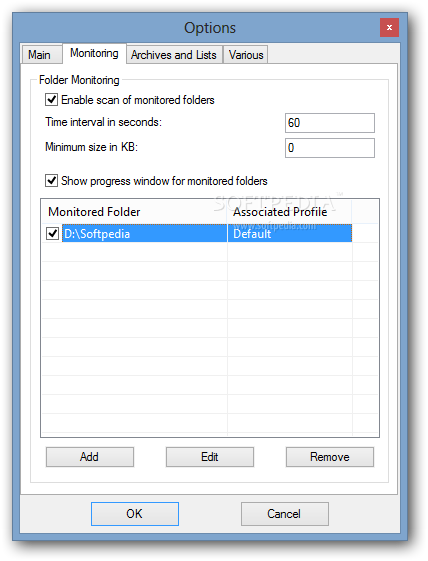Switch to the Main tab
Viewport: 428px width, 561px height.
(42, 55)
